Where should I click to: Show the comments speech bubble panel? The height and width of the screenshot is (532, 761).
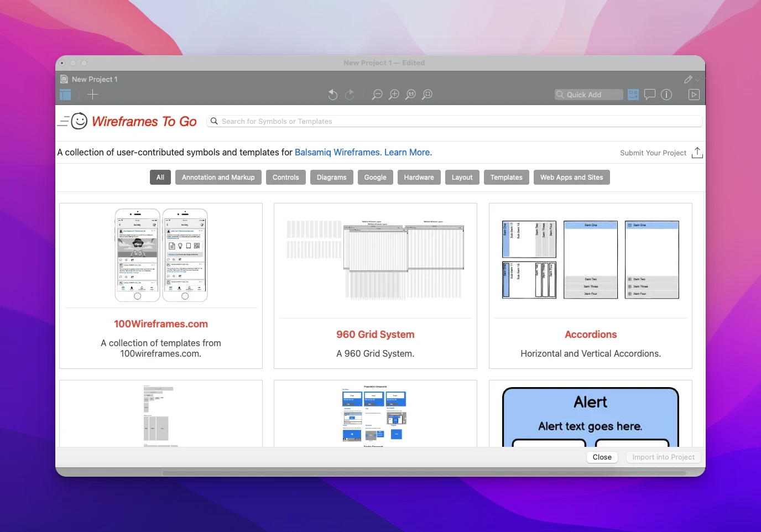(650, 95)
